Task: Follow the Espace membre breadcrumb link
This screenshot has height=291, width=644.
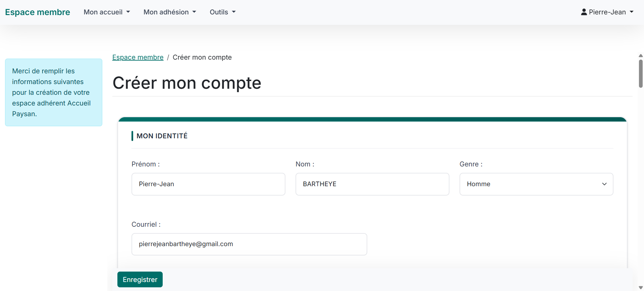Action: (x=138, y=57)
